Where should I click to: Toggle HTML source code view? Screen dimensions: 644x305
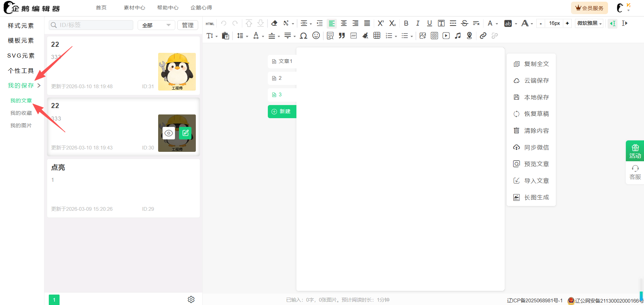click(210, 24)
